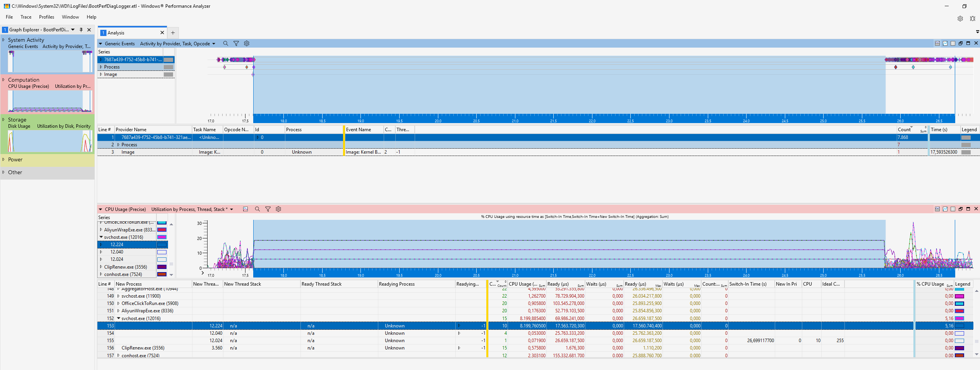Screen dimensions: 980x370
Task: Click svchost.exe (12016) magenta color swatch
Action: pos(162,237)
